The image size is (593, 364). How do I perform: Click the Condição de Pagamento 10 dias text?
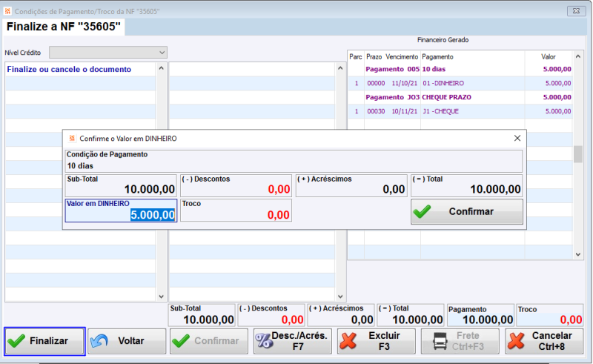[80, 166]
